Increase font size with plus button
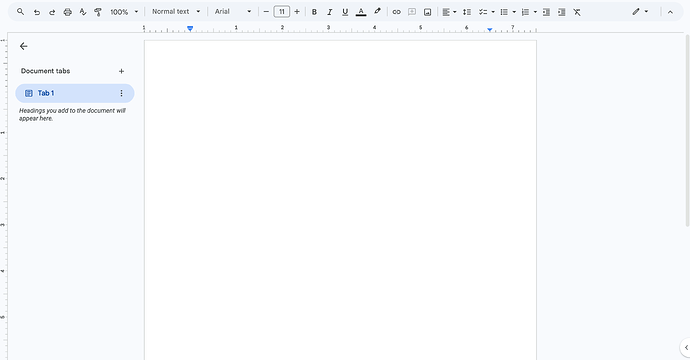The height and width of the screenshot is (360, 690). coord(297,12)
